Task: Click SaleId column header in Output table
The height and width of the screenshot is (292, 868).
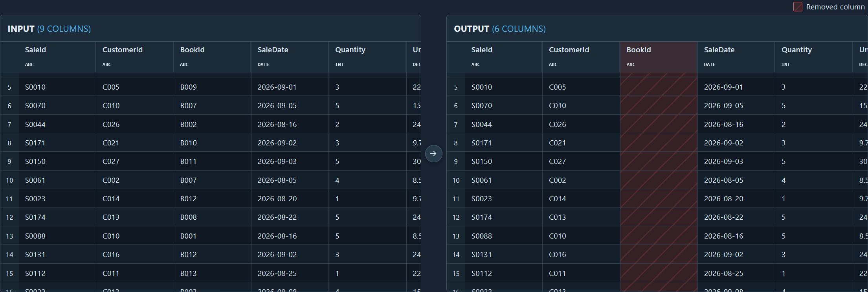Action: coord(503,57)
